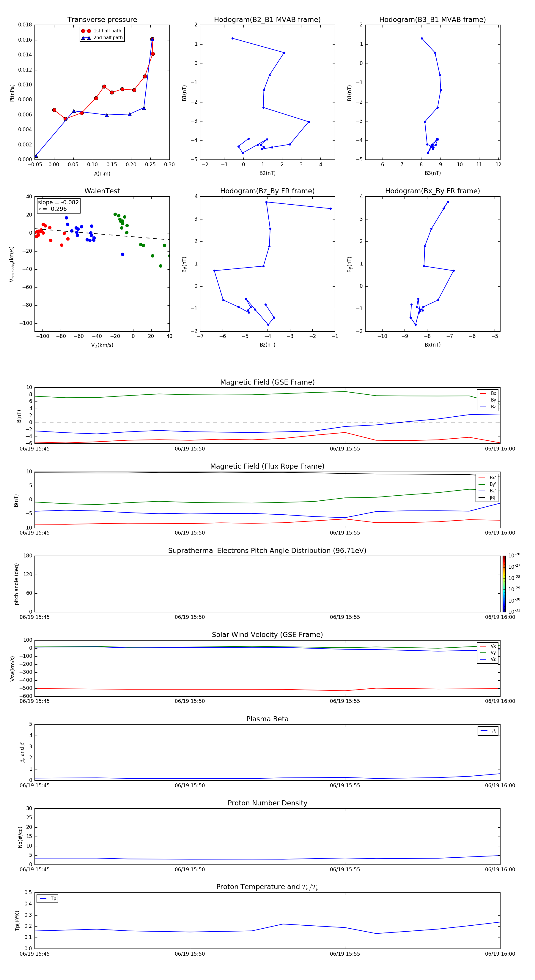Click the "Magnetic Field (Flux Rope Frame)" title
This screenshot has height=980, width=535.
coord(267,467)
